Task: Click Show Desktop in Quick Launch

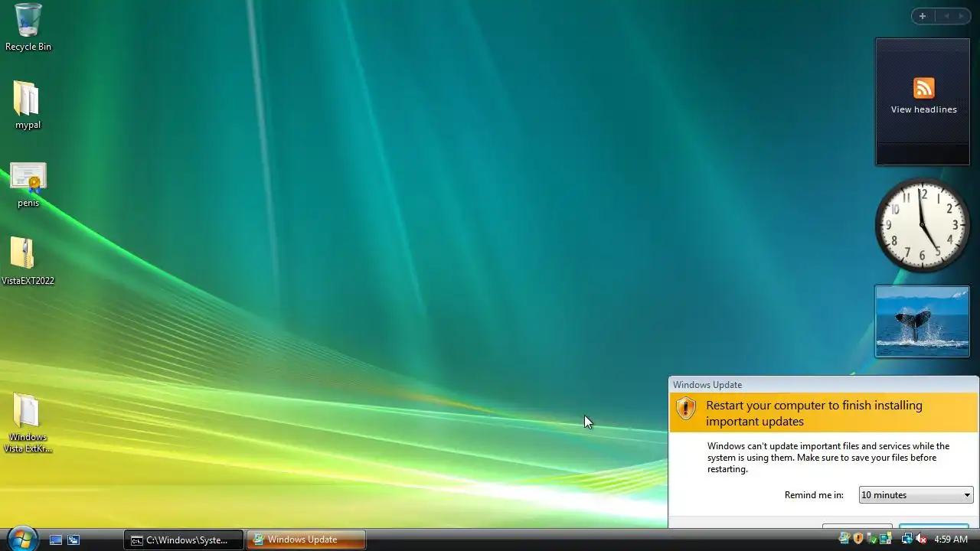Action: coord(56,540)
